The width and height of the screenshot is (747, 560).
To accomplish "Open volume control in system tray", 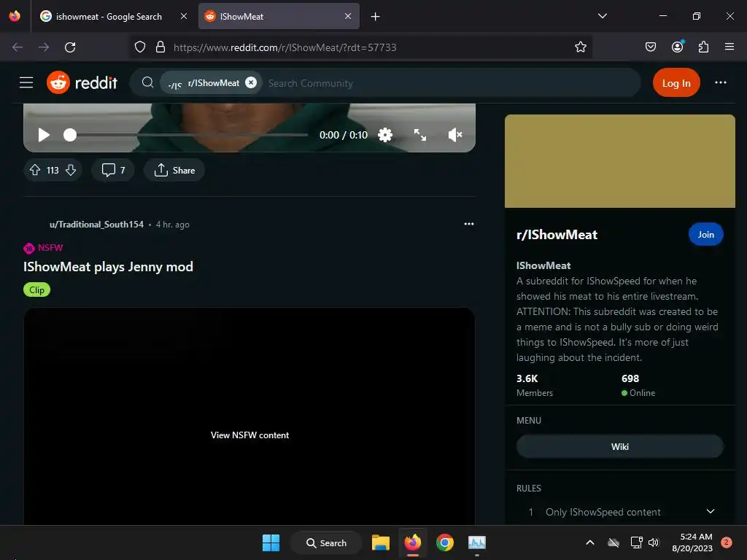I will [x=654, y=542].
